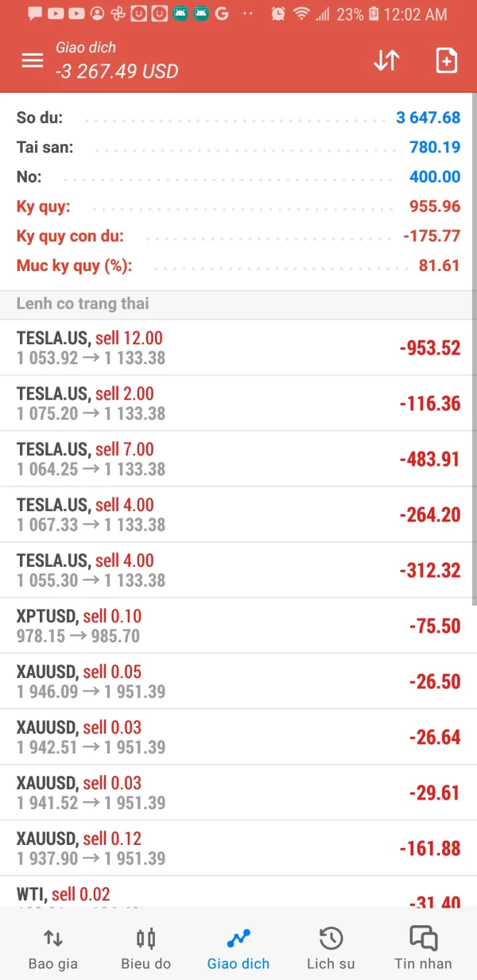Tap the So du balance row
This screenshot has width=477, height=980.
238,118
